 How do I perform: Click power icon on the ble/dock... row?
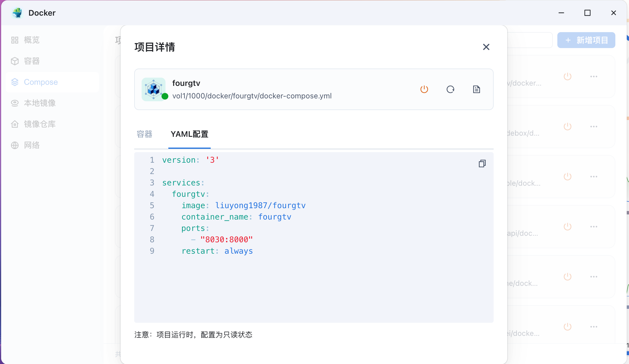click(568, 177)
